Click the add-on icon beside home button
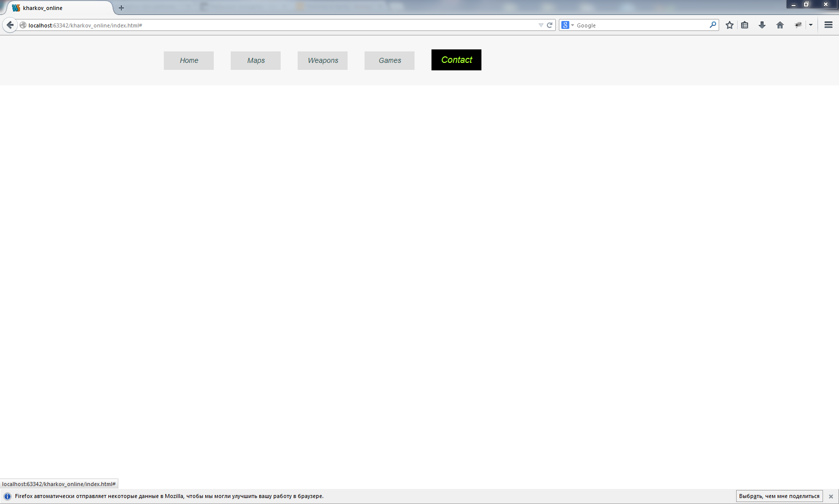This screenshot has height=504, width=839. coord(798,25)
